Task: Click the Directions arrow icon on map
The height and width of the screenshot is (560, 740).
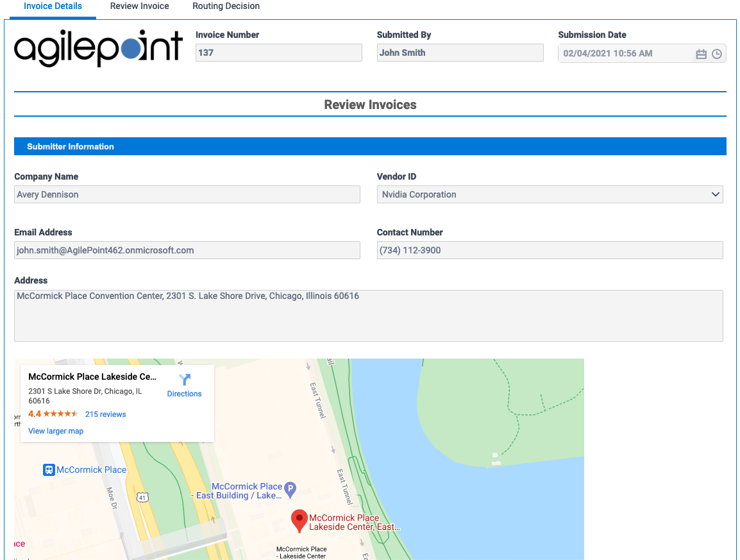Action: 185,380
